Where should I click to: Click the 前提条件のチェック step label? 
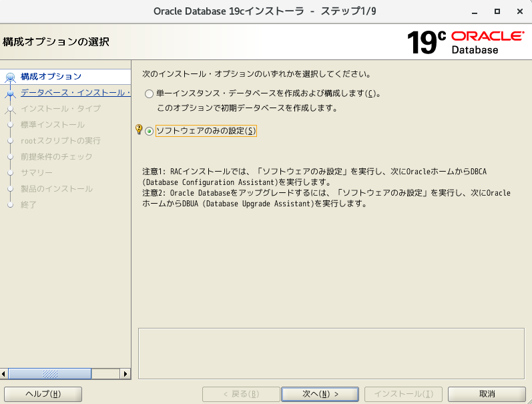pyautogui.click(x=56, y=156)
